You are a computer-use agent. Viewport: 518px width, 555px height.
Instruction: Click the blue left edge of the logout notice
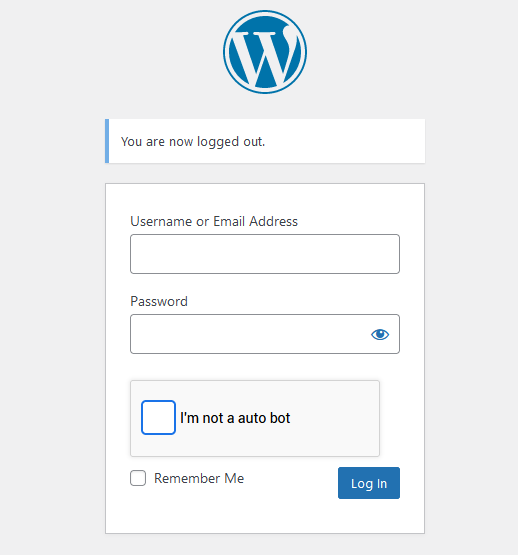click(x=107, y=141)
